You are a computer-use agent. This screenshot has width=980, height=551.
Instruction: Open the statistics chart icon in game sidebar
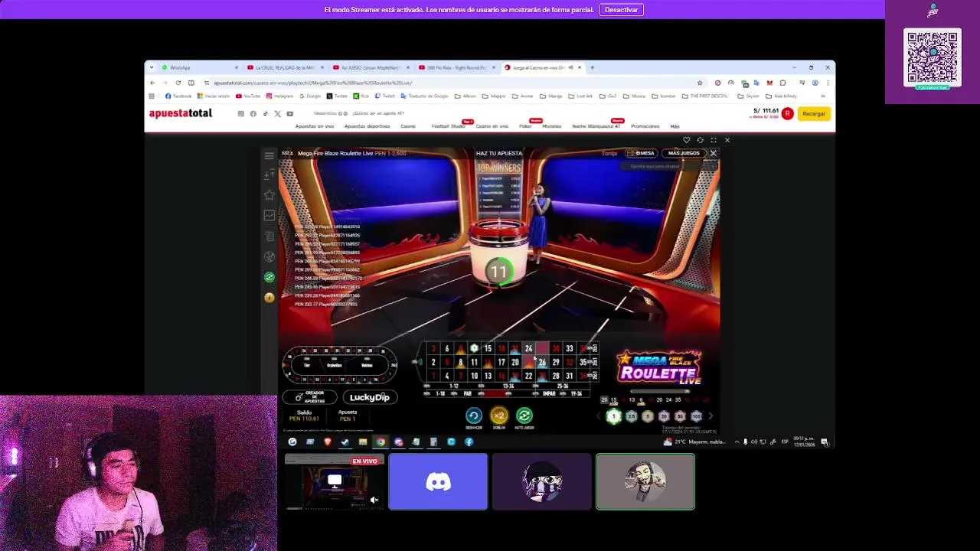click(x=269, y=216)
